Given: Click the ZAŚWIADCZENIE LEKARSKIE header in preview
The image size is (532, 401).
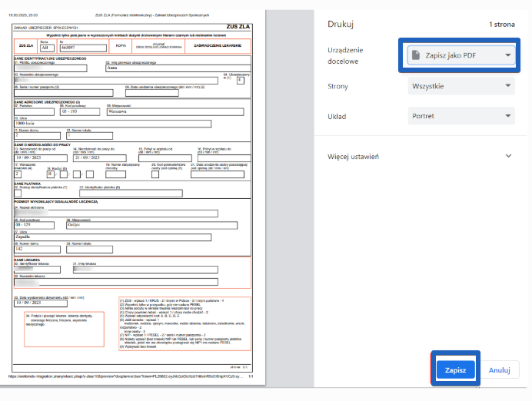Looking at the screenshot, I should pyautogui.click(x=218, y=45).
